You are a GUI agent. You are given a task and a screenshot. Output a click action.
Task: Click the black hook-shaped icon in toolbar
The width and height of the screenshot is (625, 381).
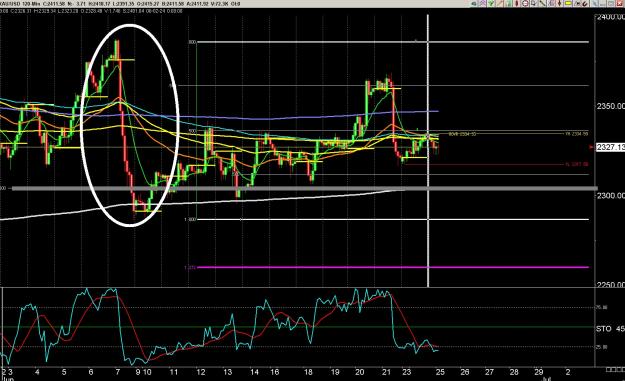pos(585,3)
